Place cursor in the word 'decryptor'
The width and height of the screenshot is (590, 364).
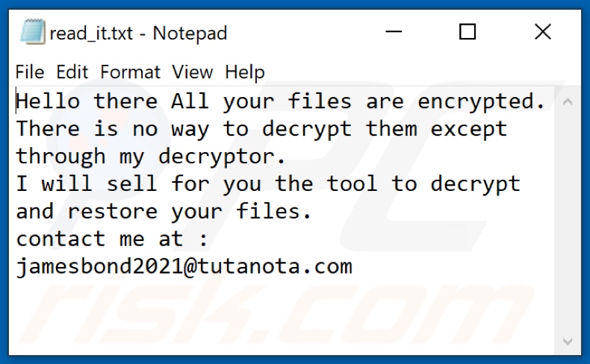pos(222,157)
